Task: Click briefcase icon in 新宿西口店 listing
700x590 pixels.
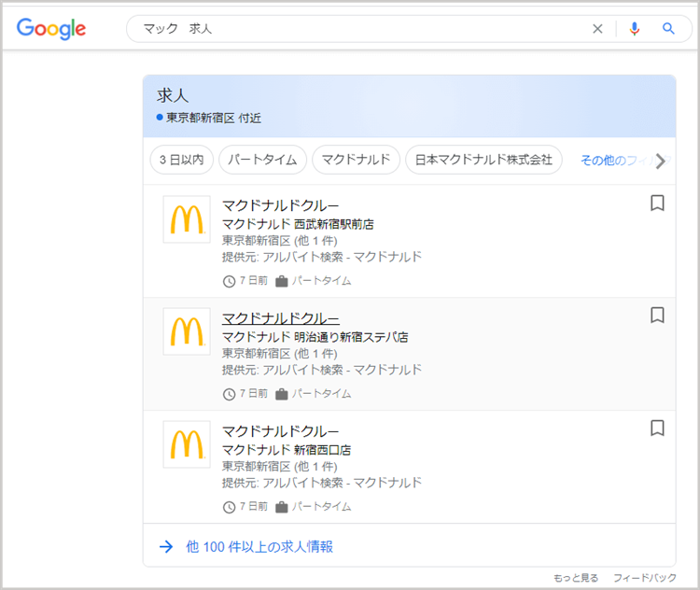Action: 281,507
